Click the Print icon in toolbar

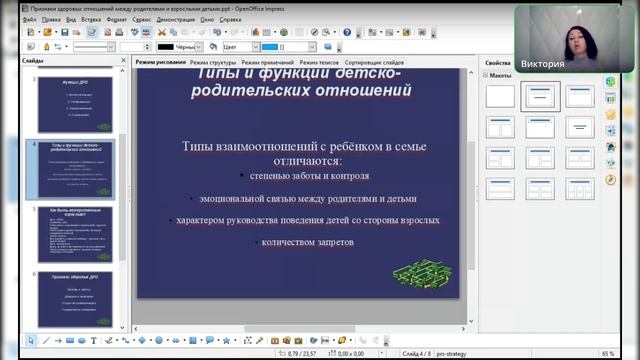click(119, 32)
